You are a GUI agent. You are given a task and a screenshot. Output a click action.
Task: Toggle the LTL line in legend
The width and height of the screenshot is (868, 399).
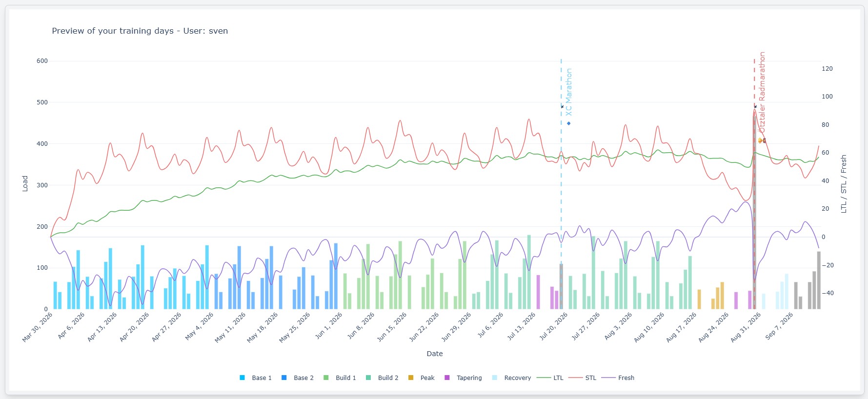coord(550,378)
